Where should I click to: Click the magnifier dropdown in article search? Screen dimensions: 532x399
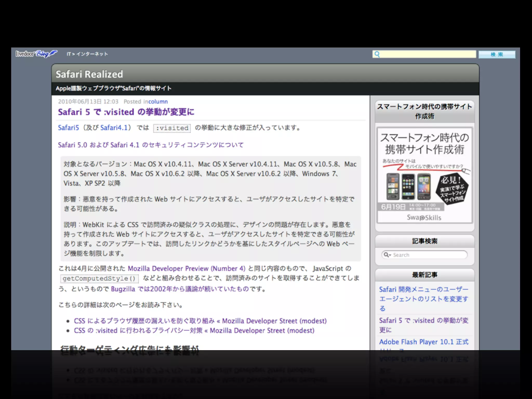pyautogui.click(x=387, y=255)
